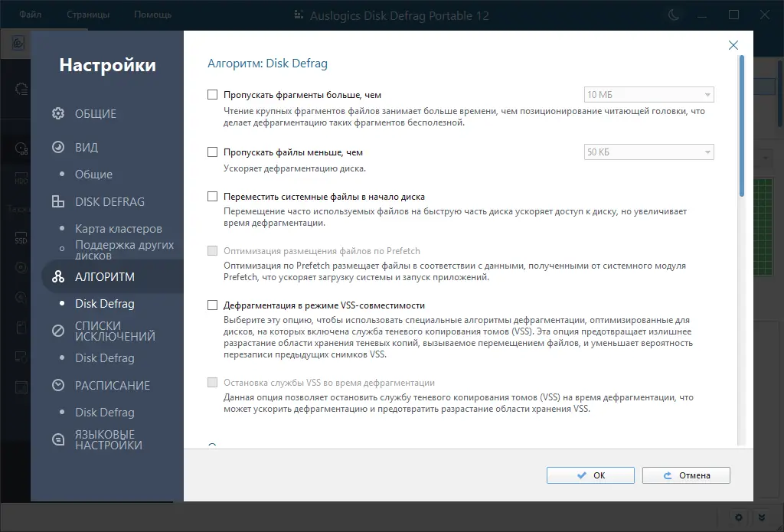Open the Файл menu
The image size is (784, 532).
[x=30, y=14]
